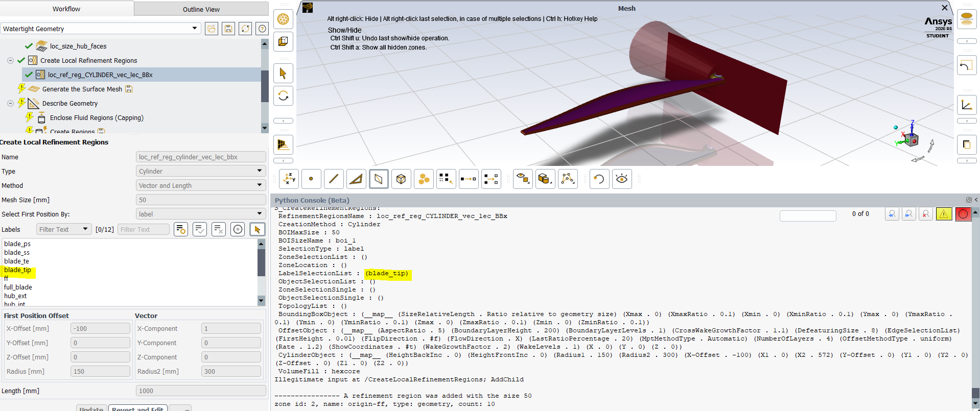Open the Labels Filter Text dropdown
Viewport: 980px width, 411px height.
tap(64, 229)
